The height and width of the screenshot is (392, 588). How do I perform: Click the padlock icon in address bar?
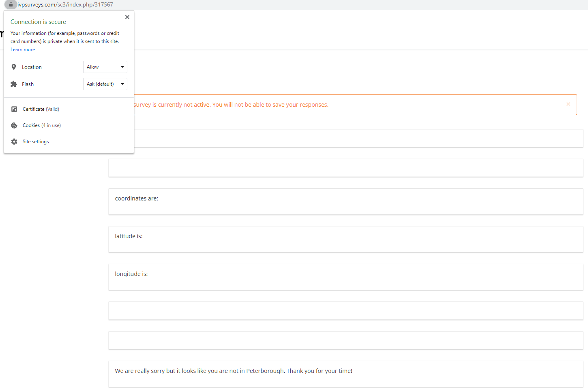[x=11, y=4]
